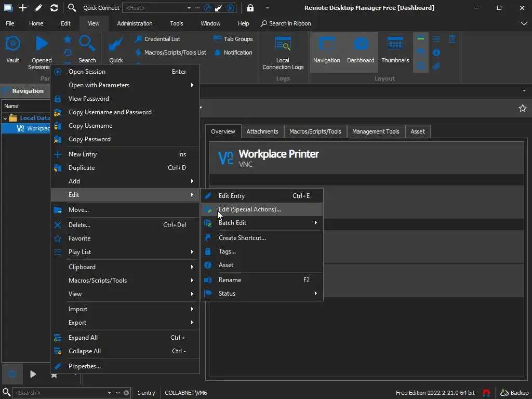532x399 pixels.
Task: Click the Backup status bar button
Action: click(514, 393)
